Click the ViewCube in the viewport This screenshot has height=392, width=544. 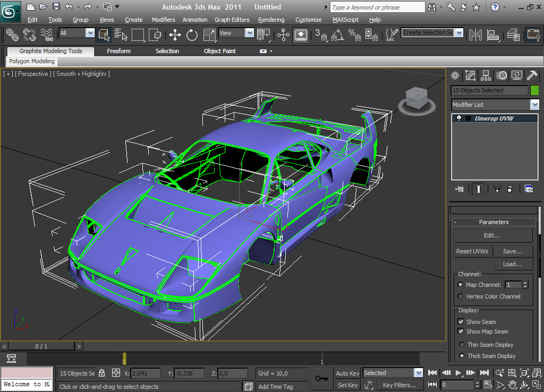pos(417,98)
